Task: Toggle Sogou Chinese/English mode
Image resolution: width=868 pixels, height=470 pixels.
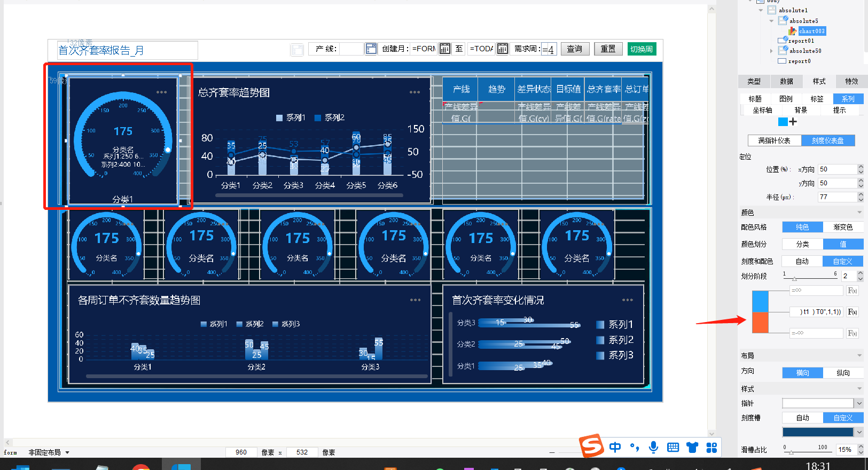Action: (x=615, y=448)
